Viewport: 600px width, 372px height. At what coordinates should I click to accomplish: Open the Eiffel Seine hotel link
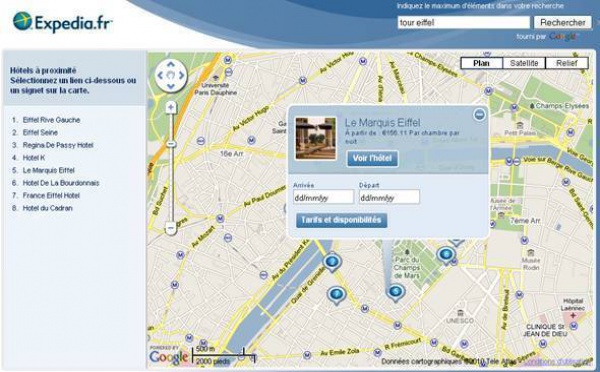click(40, 132)
